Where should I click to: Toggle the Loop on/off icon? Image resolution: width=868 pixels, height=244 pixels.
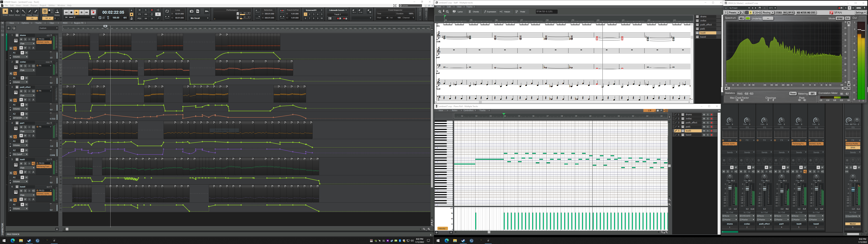click(167, 11)
